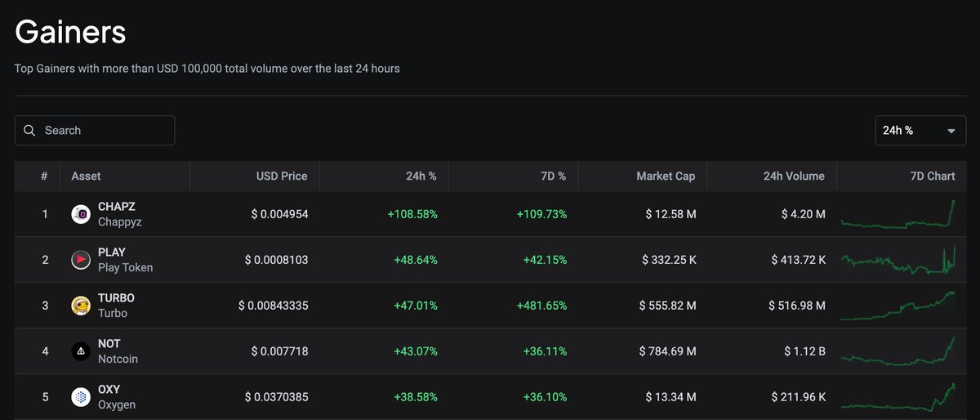980x420 pixels.
Task: Click the +38.58% 24h change
Action: click(x=416, y=397)
